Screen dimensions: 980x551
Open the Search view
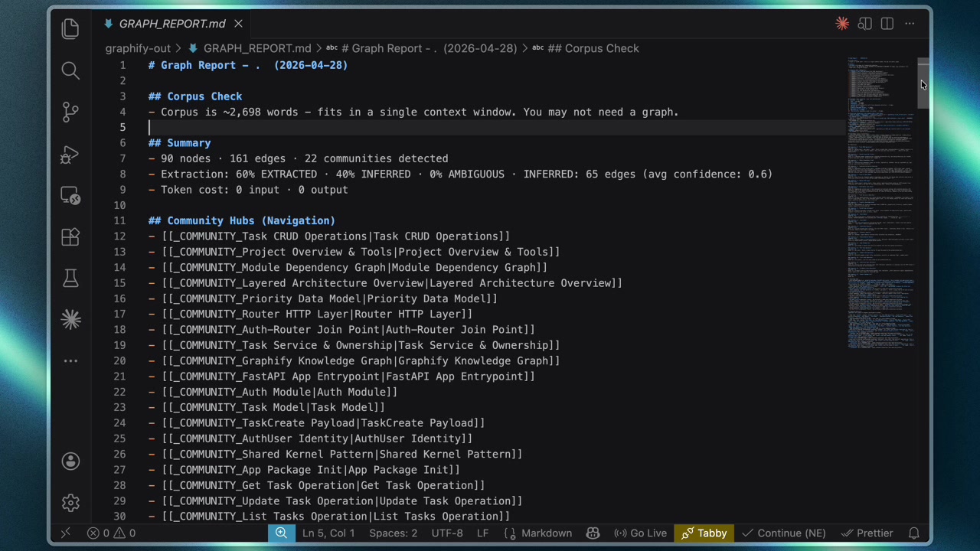tap(70, 70)
